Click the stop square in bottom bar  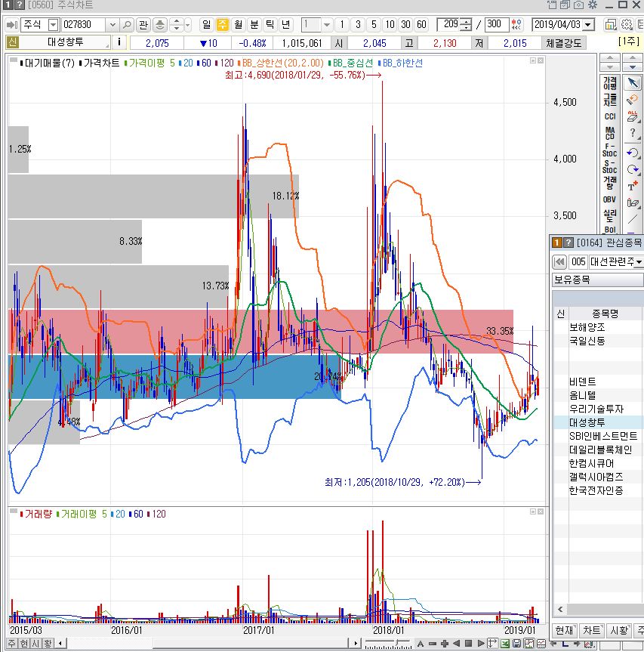(469, 644)
